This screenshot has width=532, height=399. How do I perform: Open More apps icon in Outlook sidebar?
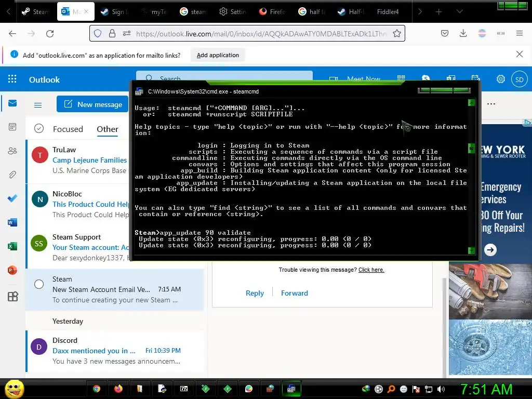[x=12, y=297]
